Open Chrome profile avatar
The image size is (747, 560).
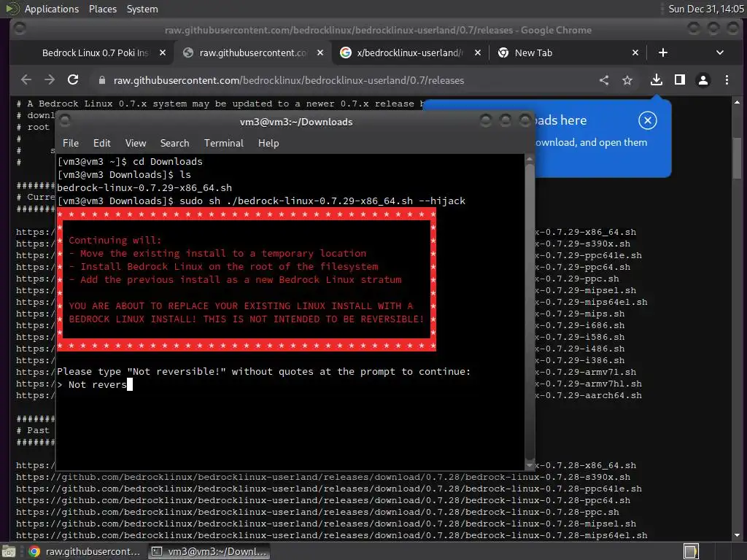coord(703,80)
